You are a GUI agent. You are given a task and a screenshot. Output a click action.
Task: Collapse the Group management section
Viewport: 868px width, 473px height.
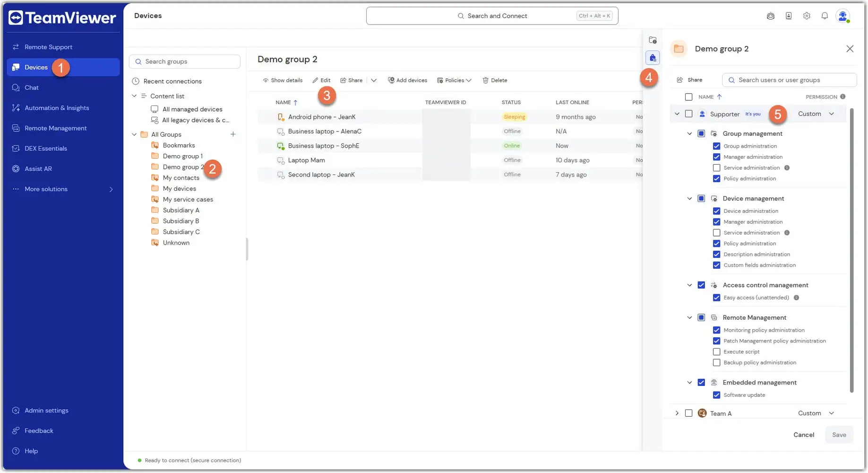point(689,134)
